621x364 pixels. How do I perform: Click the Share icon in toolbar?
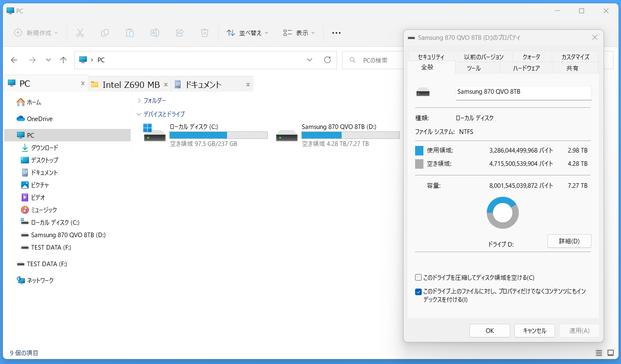[180, 33]
